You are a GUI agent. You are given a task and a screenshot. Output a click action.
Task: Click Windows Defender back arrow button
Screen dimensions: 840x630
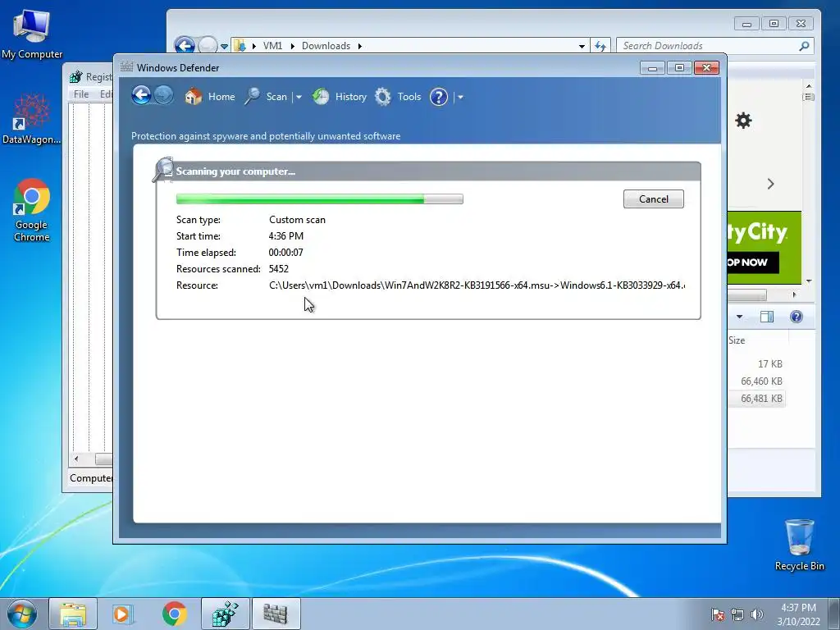(x=141, y=96)
